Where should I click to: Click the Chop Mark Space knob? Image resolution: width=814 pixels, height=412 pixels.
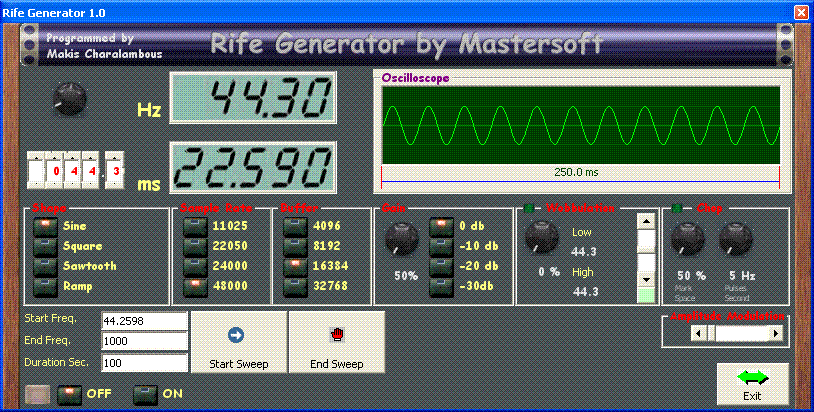click(x=685, y=237)
